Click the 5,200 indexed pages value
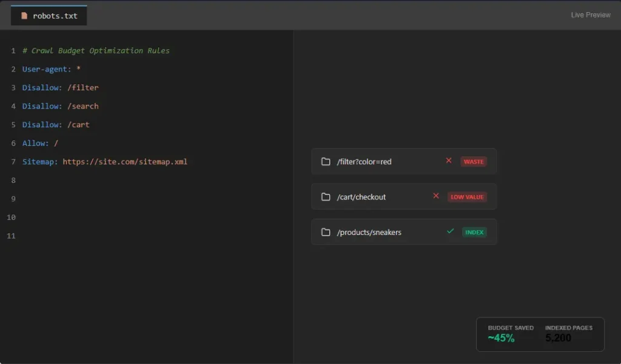This screenshot has width=621, height=364. [x=558, y=338]
